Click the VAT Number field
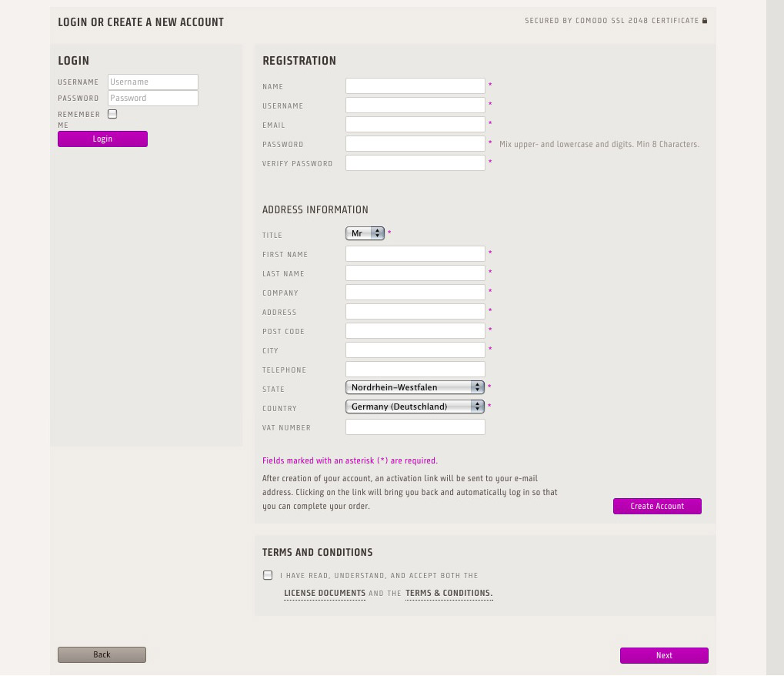 [x=415, y=427]
